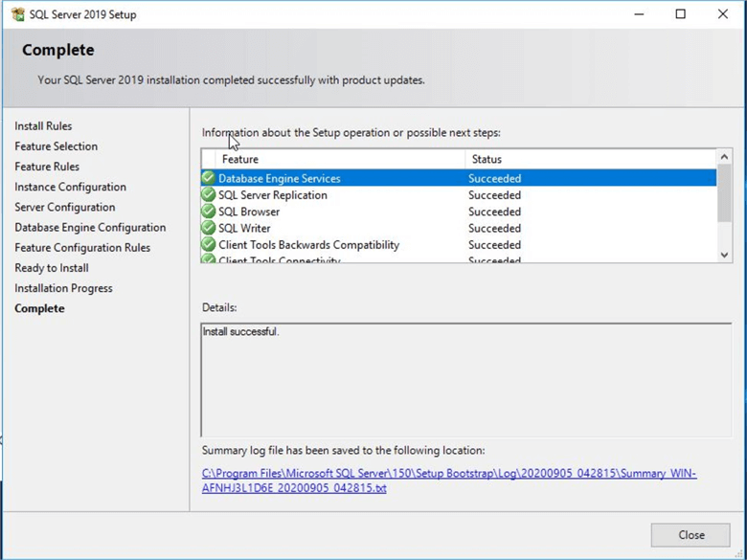Click the success icon beside SQL Browser
Image resolution: width=747 pixels, height=560 pixels.
tap(208, 212)
